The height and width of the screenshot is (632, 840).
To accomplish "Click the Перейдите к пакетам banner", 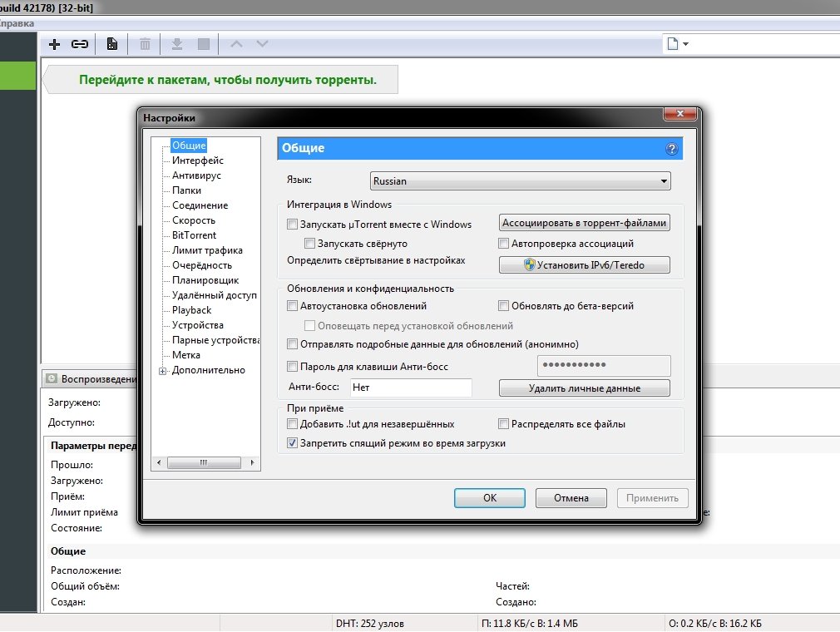I will tap(220, 80).
